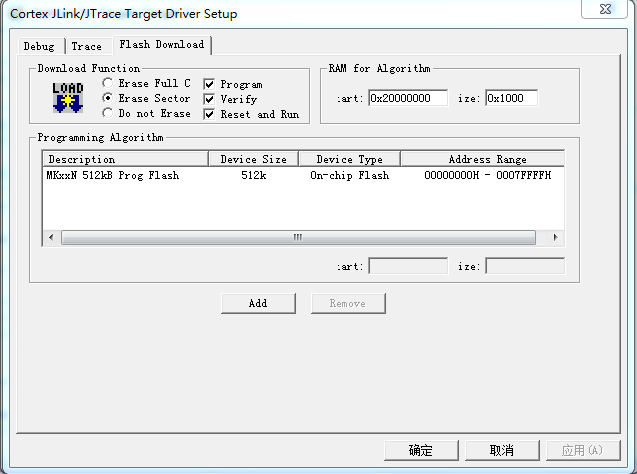Confirm with the 确定 button
The height and width of the screenshot is (474, 637).
pyautogui.click(x=421, y=450)
